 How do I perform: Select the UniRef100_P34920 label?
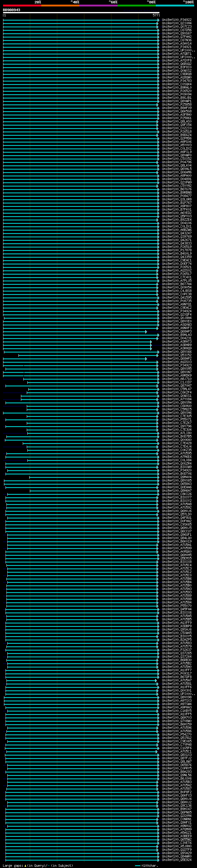(177, 470)
